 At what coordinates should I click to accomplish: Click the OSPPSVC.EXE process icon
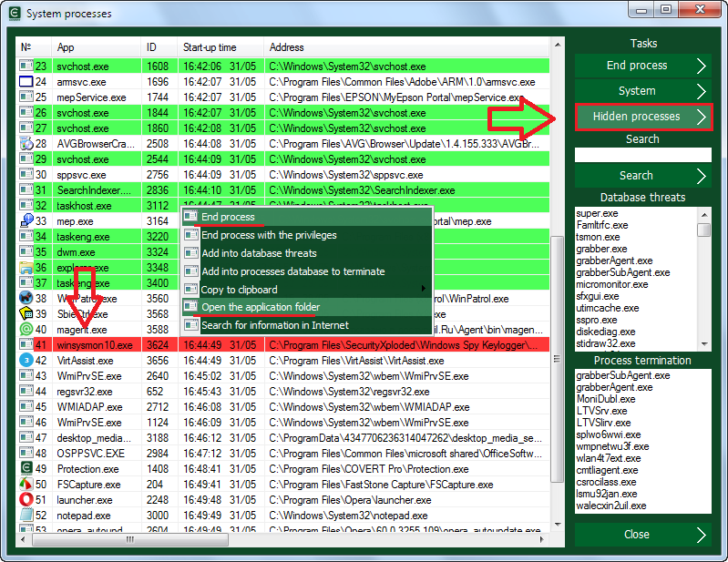tap(26, 453)
